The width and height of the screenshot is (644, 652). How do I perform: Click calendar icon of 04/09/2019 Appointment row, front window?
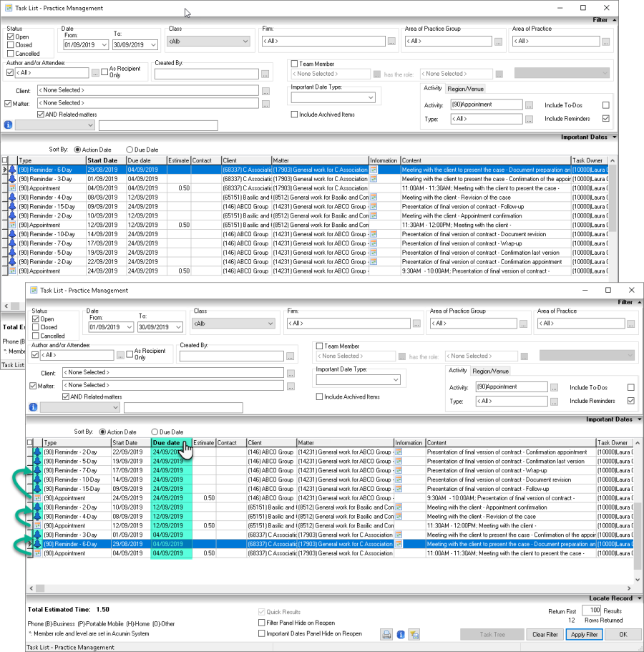(x=37, y=553)
